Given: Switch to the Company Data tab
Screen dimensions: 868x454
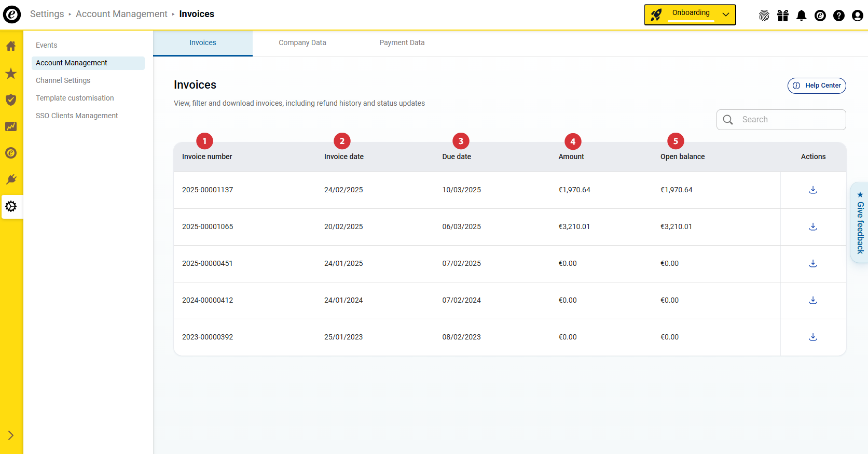Looking at the screenshot, I should point(302,43).
